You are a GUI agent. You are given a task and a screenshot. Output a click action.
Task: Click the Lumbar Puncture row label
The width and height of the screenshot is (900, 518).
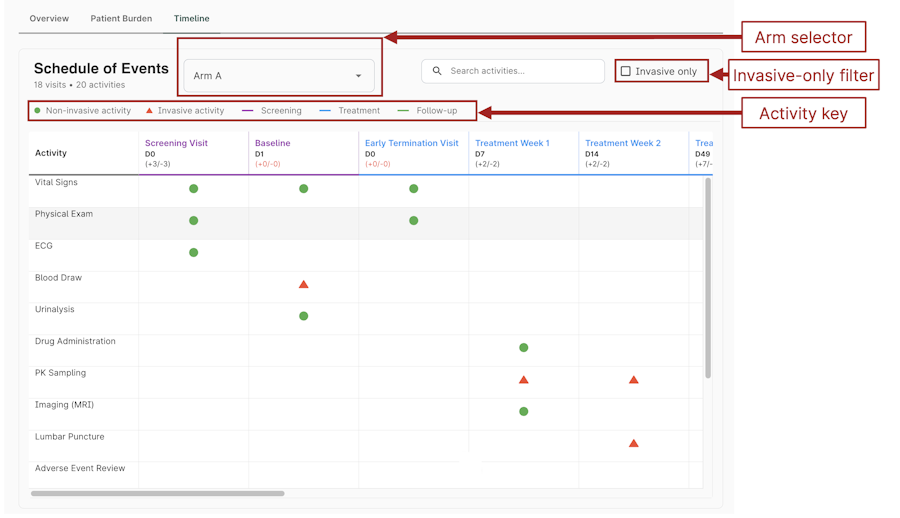(69, 436)
